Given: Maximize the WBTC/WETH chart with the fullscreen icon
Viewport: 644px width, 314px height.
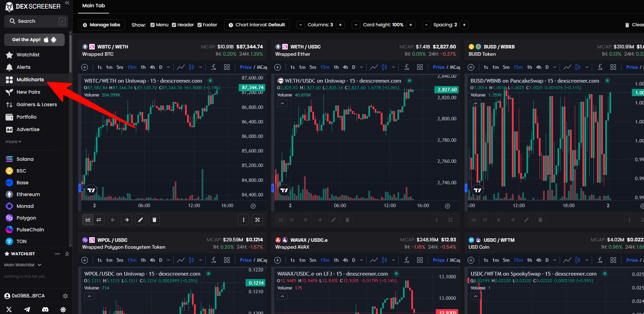Looking at the screenshot, I should tap(257, 220).
